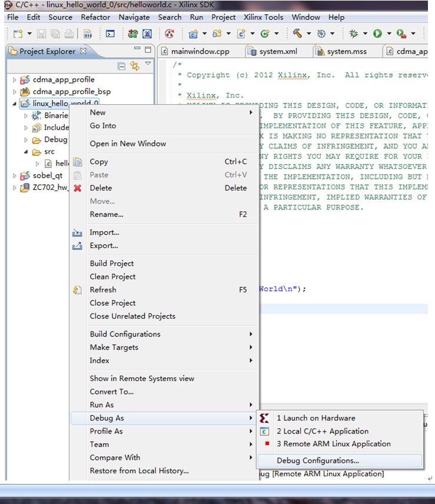Open the Build Configurations submenu
The width and height of the screenshot is (435, 504).
pos(164,334)
